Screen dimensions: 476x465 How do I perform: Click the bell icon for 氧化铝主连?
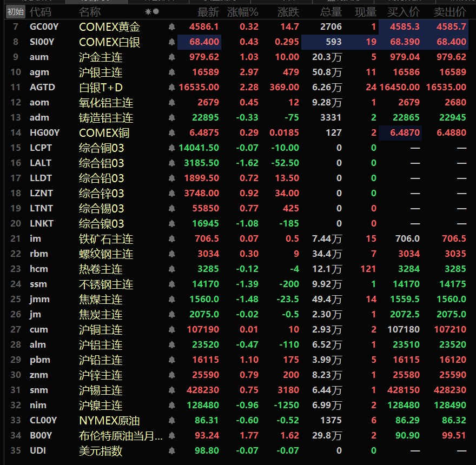[x=172, y=103]
